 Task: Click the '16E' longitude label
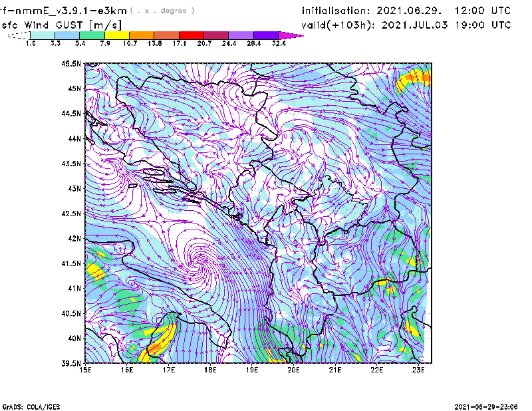point(127,370)
